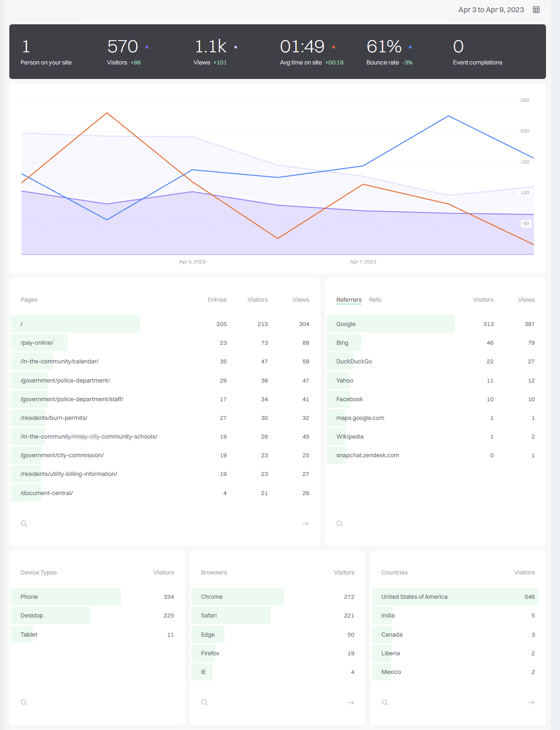
Task: Toggle the Avg time on site series
Action: point(334,47)
